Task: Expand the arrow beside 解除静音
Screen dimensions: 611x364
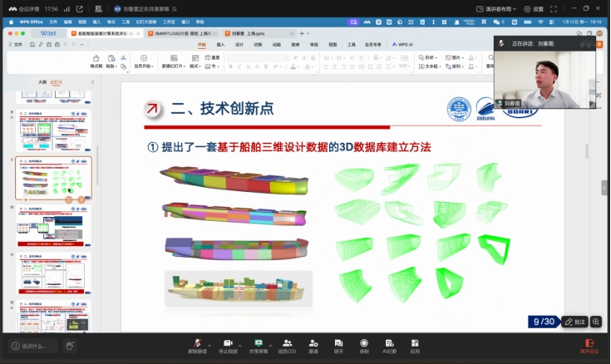Action: tap(209, 342)
